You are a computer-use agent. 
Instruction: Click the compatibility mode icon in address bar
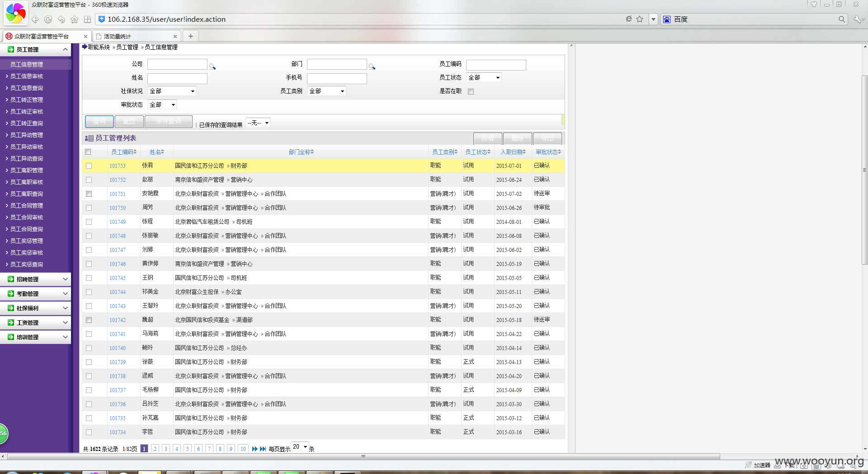pos(628,19)
